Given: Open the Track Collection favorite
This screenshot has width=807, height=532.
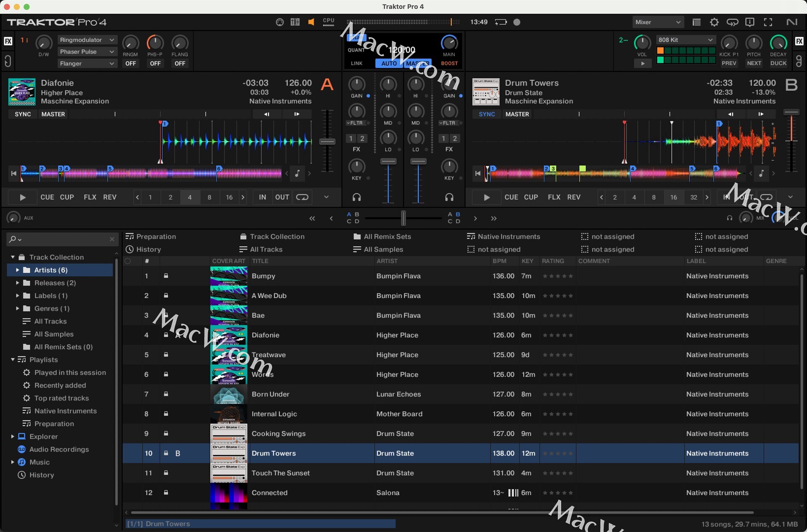Looking at the screenshot, I should pos(272,237).
